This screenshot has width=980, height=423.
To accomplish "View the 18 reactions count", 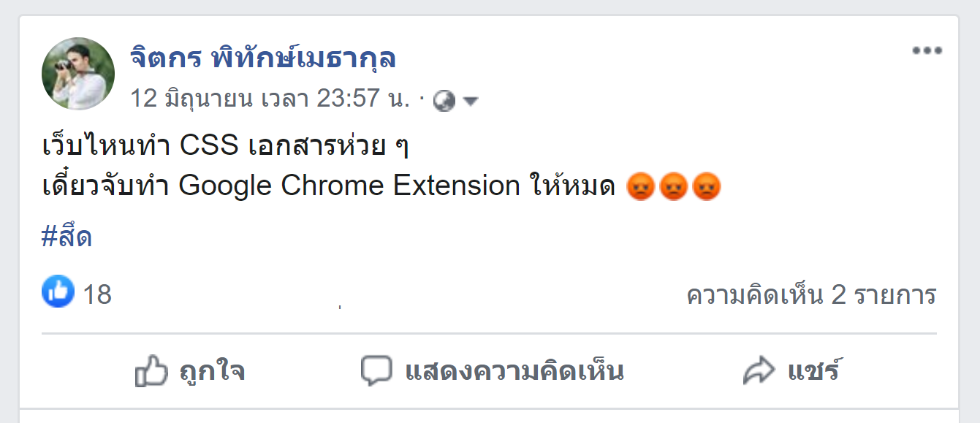I will click(97, 295).
